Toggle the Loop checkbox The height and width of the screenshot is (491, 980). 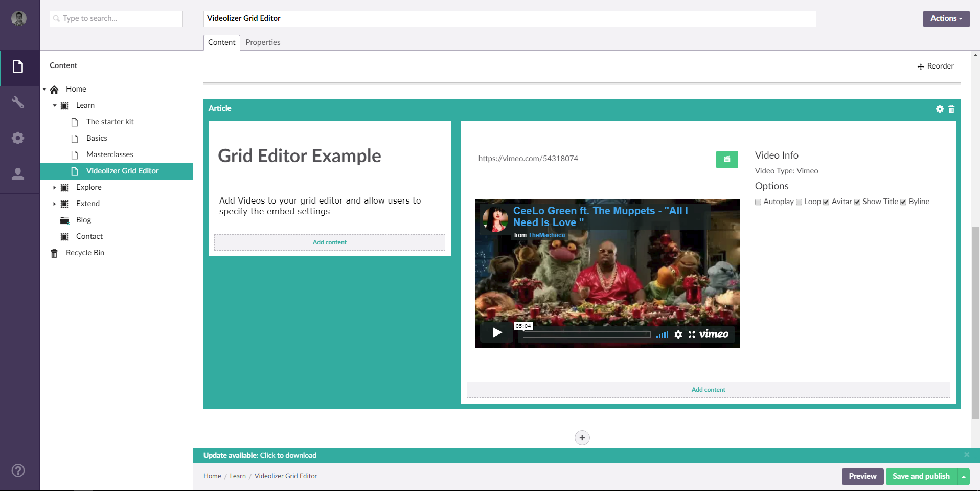tap(799, 202)
